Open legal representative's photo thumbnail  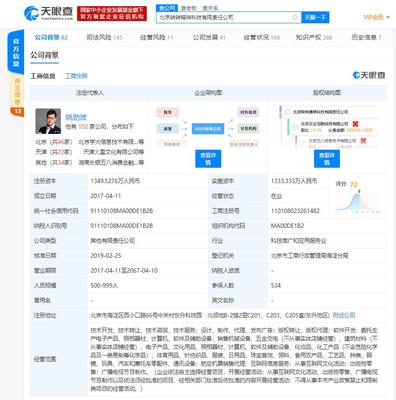click(48, 121)
